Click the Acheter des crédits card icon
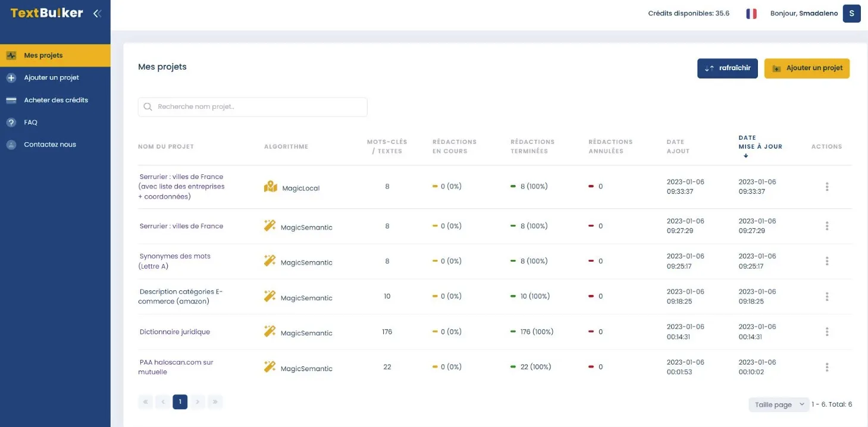Image resolution: width=868 pixels, height=427 pixels. (x=11, y=100)
